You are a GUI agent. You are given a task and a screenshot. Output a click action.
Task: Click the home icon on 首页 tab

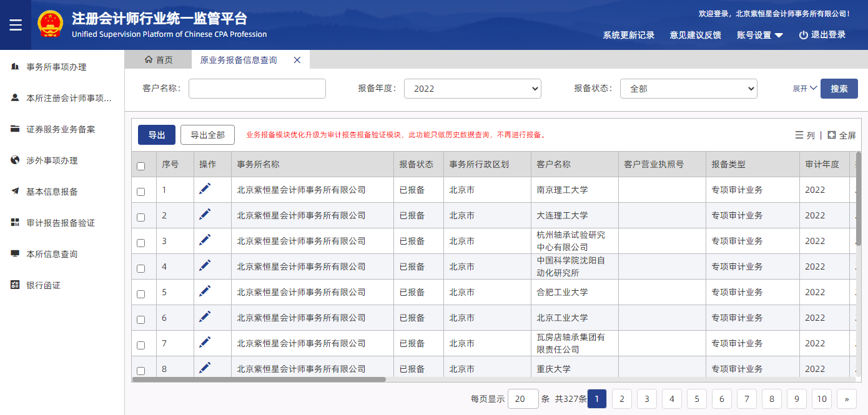click(x=149, y=60)
